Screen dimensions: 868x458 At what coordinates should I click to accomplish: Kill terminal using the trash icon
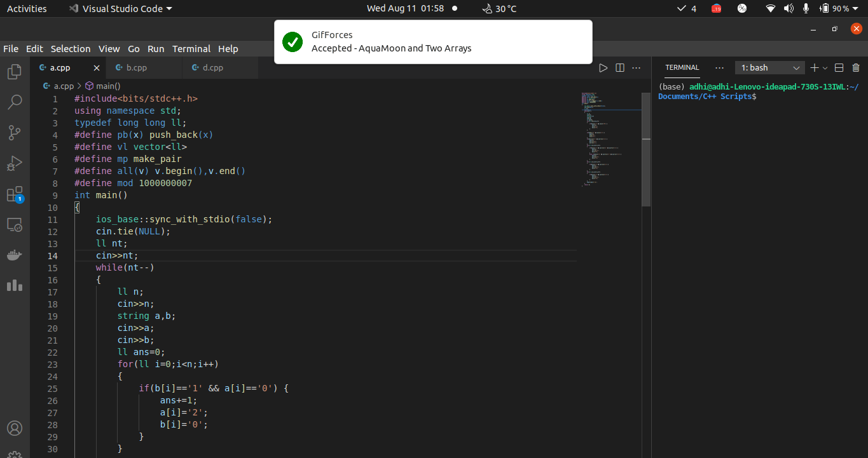pos(855,68)
